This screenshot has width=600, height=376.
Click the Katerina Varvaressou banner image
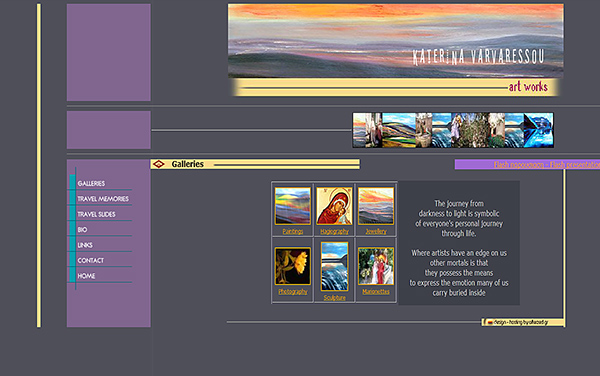(396, 41)
